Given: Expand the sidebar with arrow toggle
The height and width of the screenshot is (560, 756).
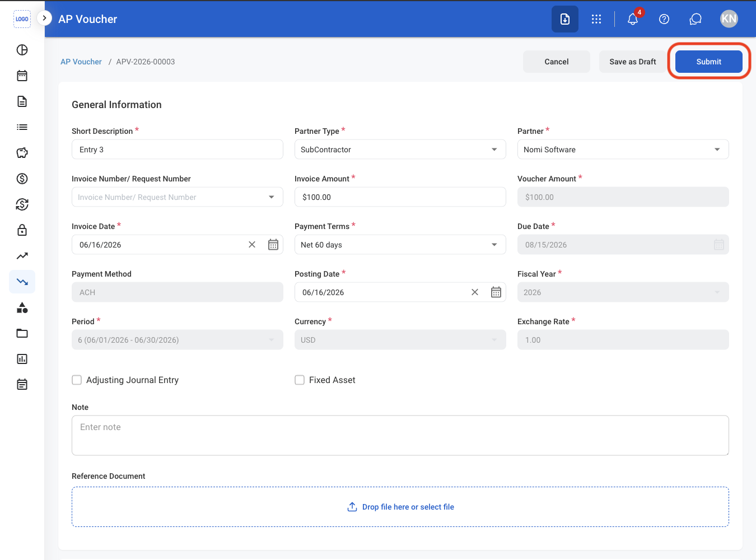Looking at the screenshot, I should click(x=44, y=18).
